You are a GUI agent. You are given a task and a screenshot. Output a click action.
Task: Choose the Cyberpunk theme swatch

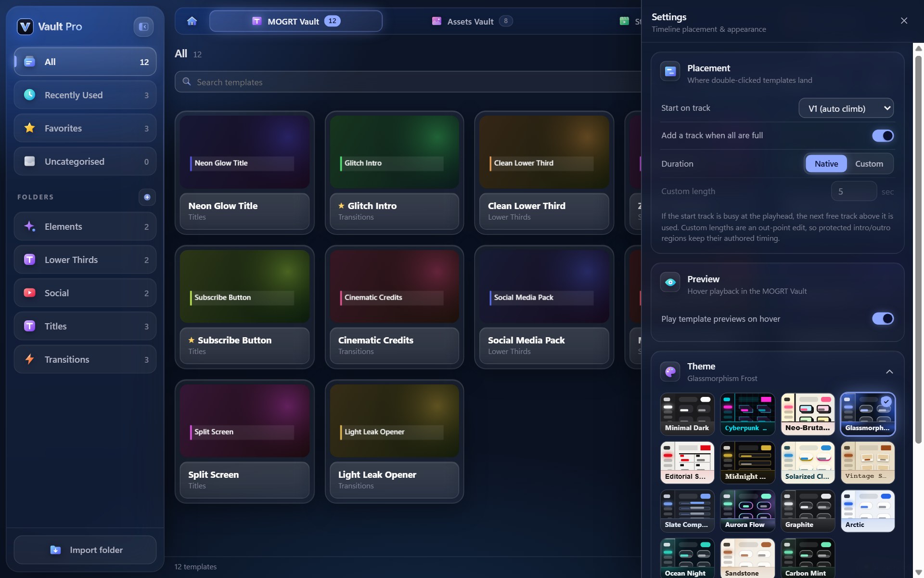pyautogui.click(x=747, y=414)
